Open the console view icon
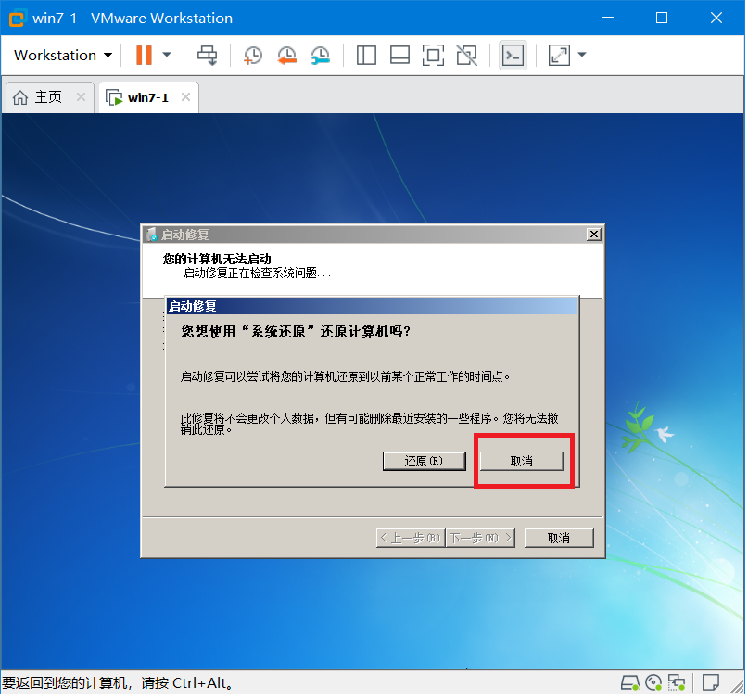Viewport: 748px width, 700px height. [513, 56]
